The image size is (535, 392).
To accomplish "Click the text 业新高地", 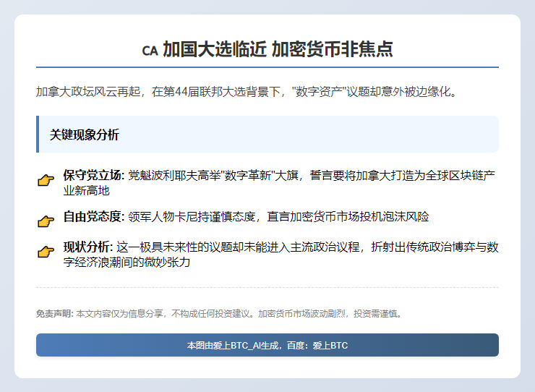I will (x=86, y=190).
